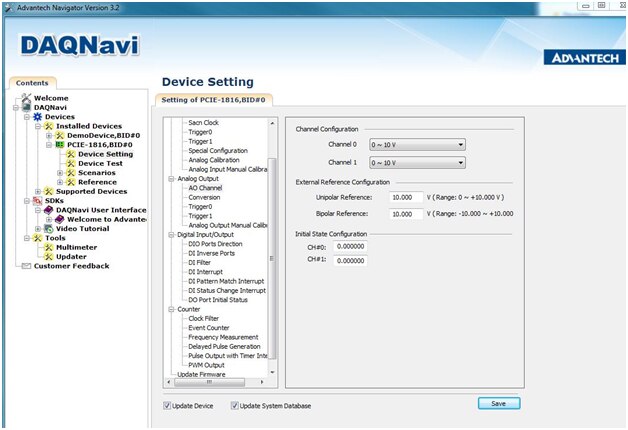Click the DAQNavi computer icon in tree

(26, 107)
